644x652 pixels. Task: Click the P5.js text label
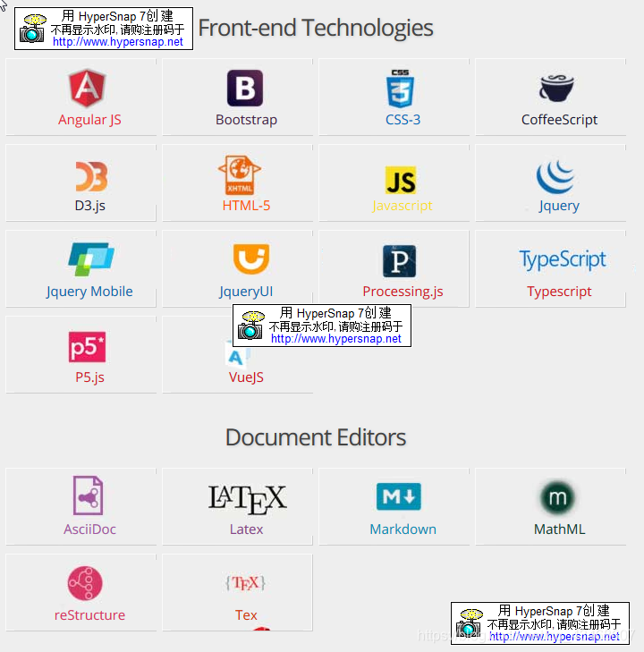pyautogui.click(x=89, y=377)
